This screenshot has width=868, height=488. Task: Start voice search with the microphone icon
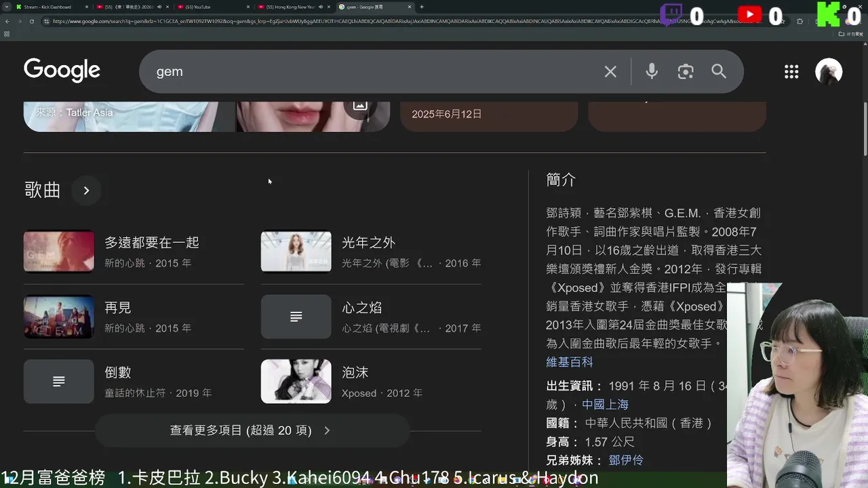coord(652,71)
